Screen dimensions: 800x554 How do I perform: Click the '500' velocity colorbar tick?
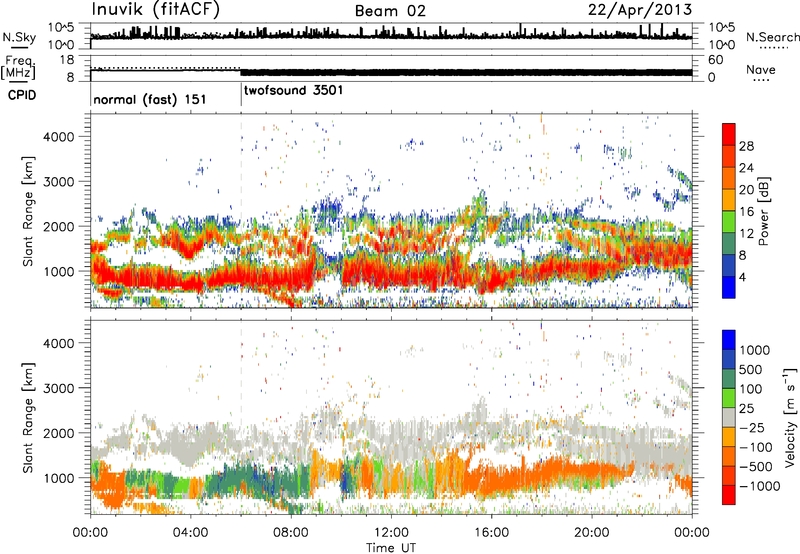[750, 369]
